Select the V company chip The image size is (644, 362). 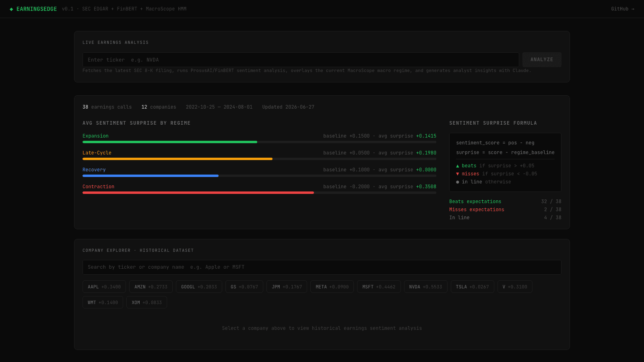coord(515,287)
